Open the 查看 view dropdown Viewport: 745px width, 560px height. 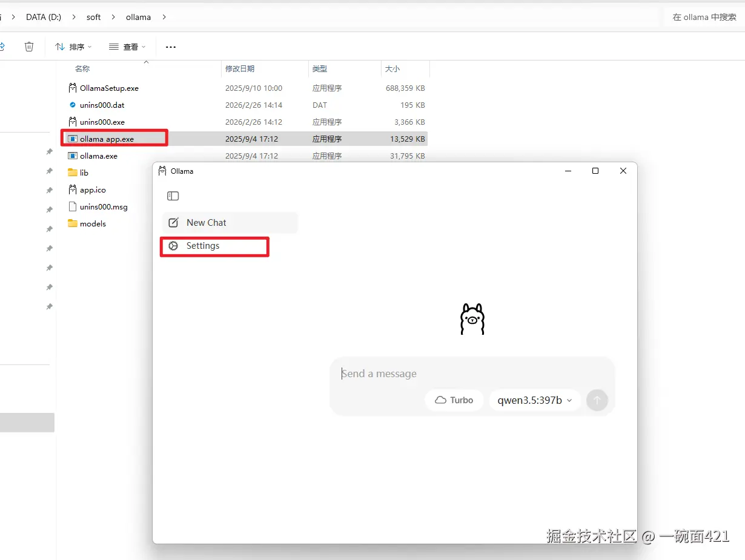pyautogui.click(x=127, y=47)
